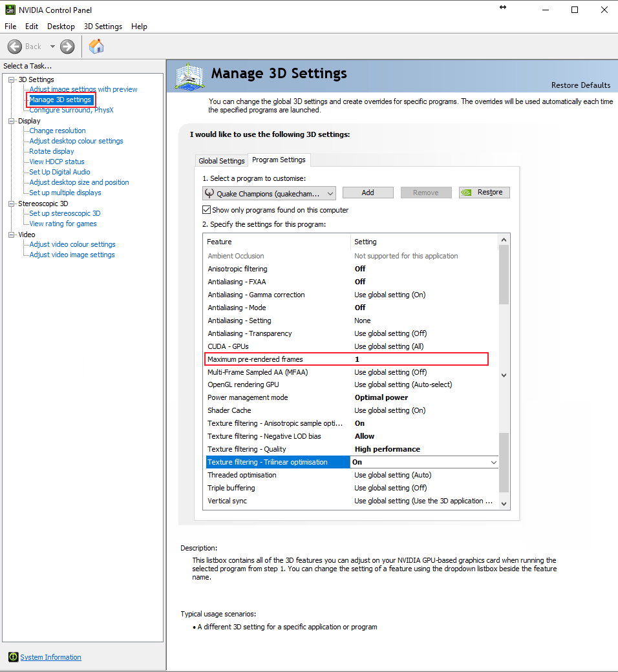Viewport: 618px width, 672px height.
Task: Select Shader Cache row
Action: 351,410
